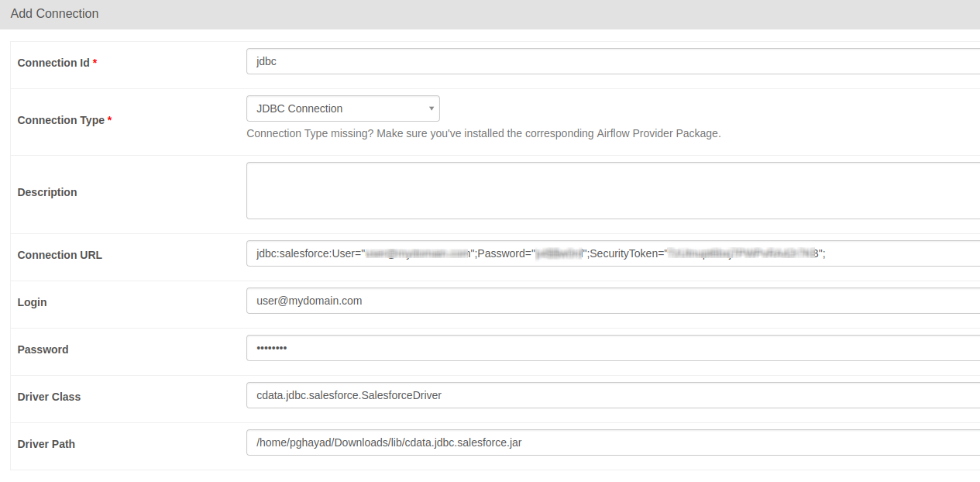Click the Driver Path label
Screen dimensions: 980x482
point(46,444)
